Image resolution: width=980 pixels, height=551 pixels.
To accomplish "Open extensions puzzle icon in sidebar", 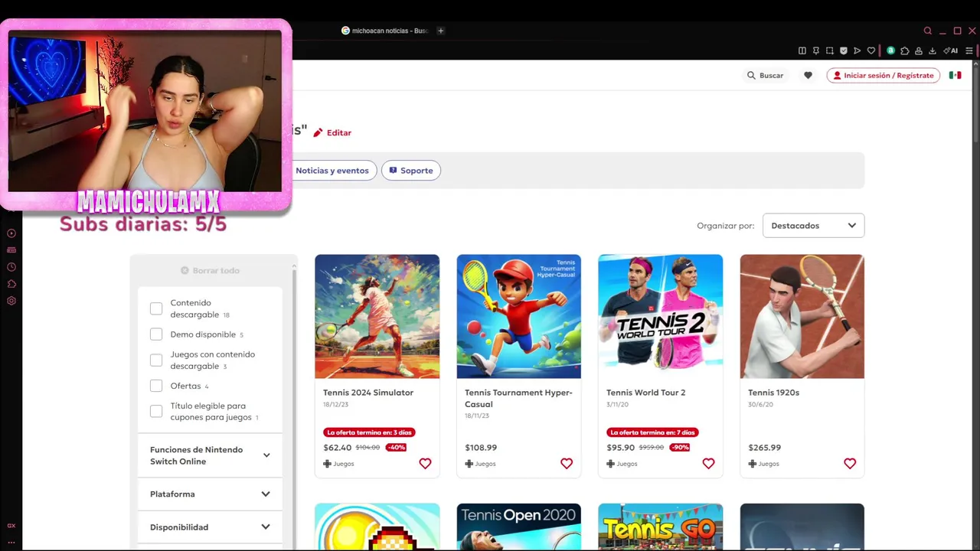I will click(11, 284).
